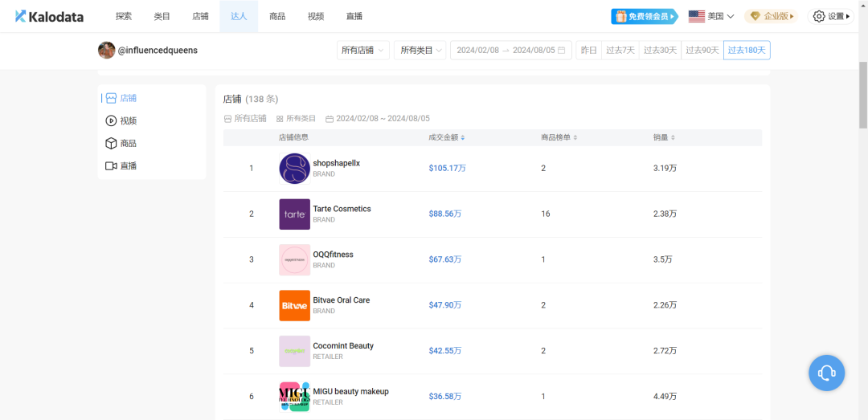Open the blue customer support chat icon

click(826, 373)
